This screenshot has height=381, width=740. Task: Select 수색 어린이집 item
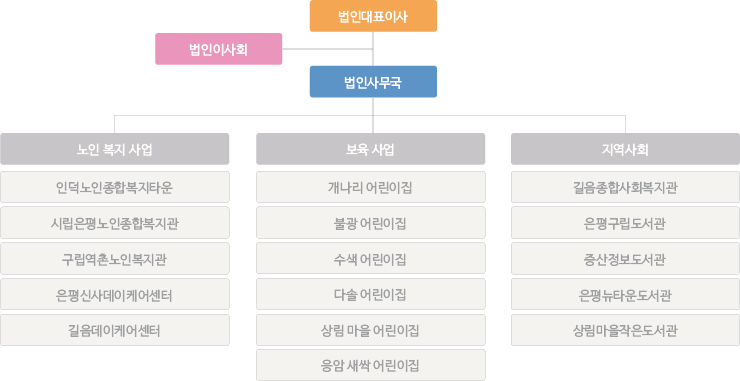tap(370, 258)
